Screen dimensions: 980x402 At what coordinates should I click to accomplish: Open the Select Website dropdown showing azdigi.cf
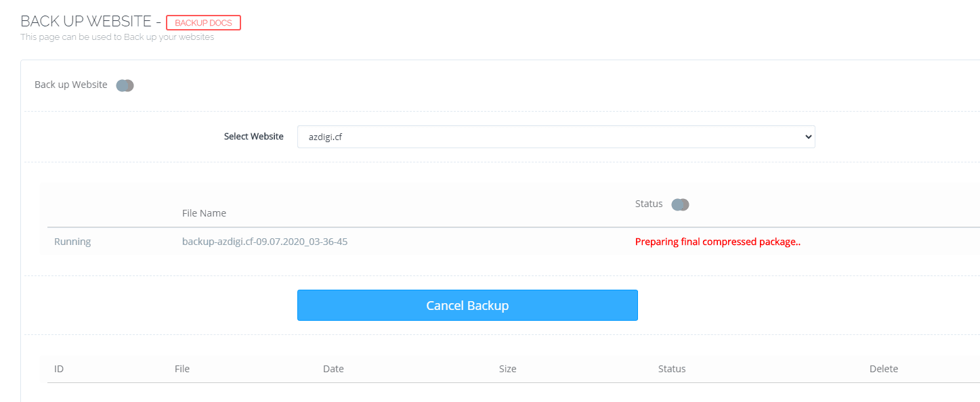pos(555,137)
